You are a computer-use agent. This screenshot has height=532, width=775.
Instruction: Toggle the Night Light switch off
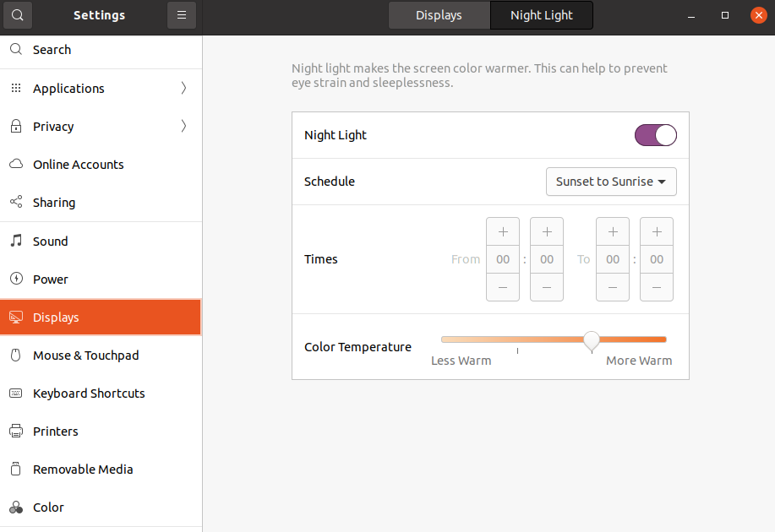(655, 134)
